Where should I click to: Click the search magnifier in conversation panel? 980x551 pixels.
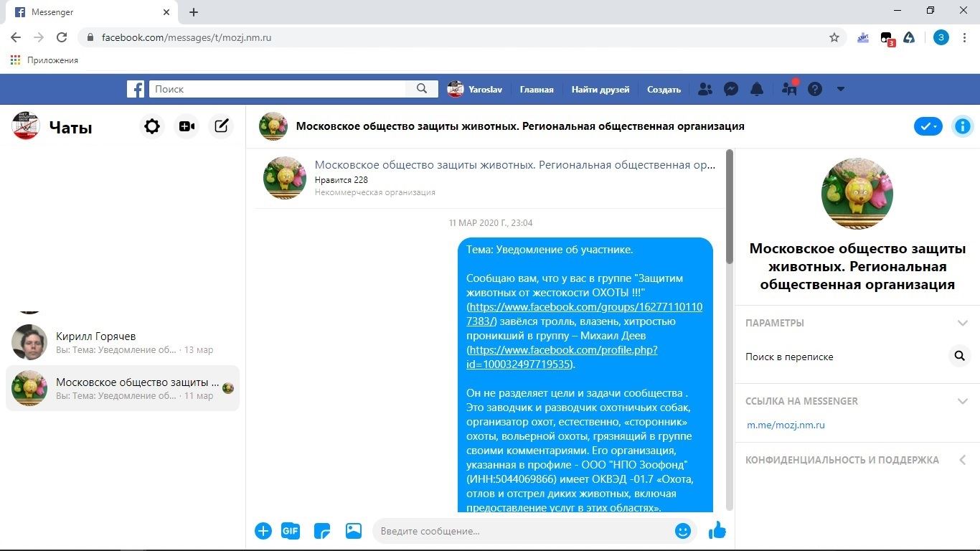[x=959, y=356]
